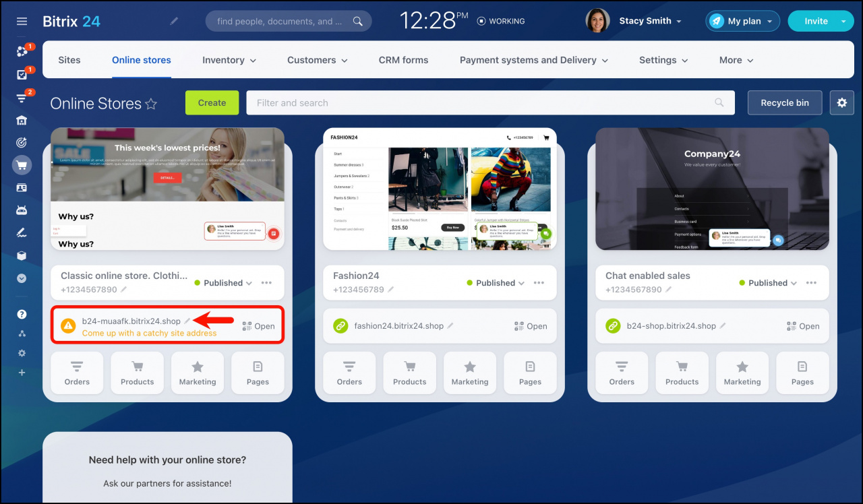Open the feed icon with badge in sidebar
The width and height of the screenshot is (863, 504).
coord(22,51)
